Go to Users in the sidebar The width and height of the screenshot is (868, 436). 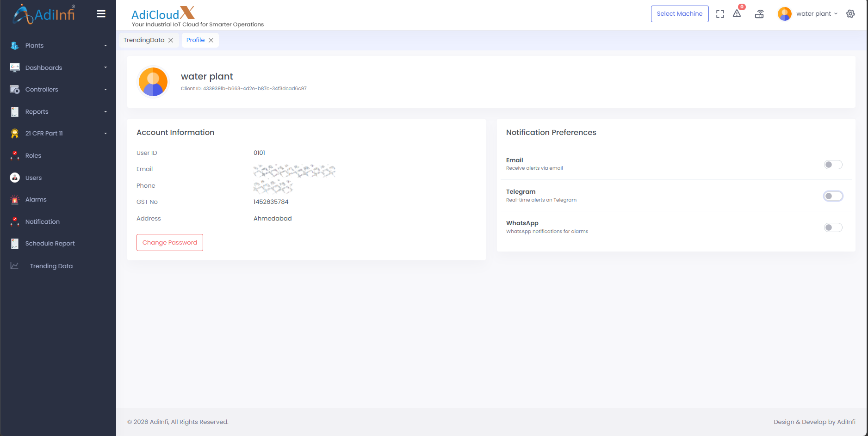(33, 178)
